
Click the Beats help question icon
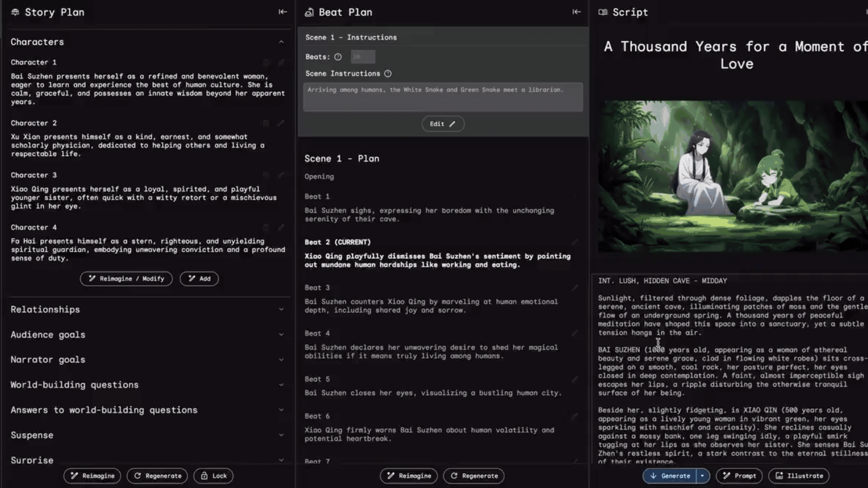coord(338,57)
